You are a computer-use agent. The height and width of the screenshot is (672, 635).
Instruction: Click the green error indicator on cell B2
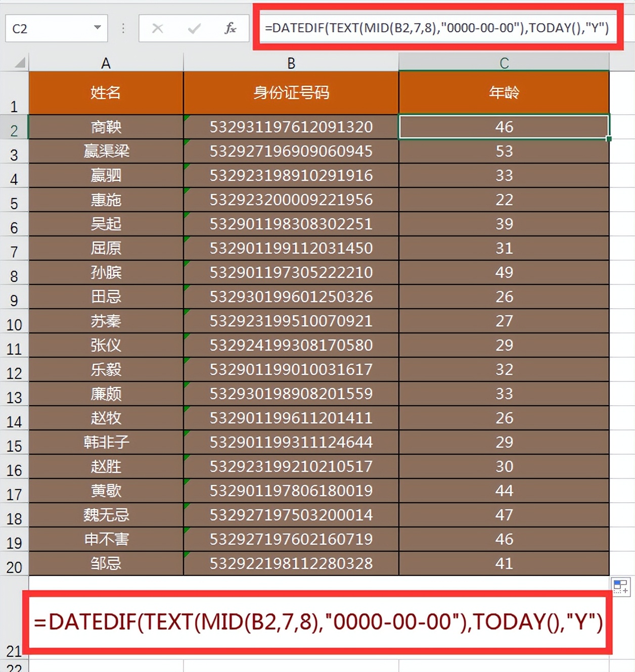(x=187, y=118)
